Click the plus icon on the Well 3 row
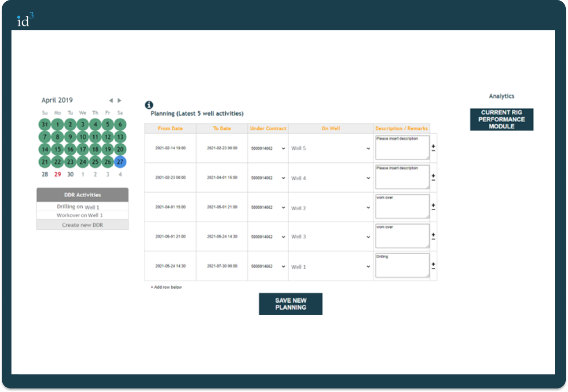568x392 pixels. pyautogui.click(x=433, y=234)
